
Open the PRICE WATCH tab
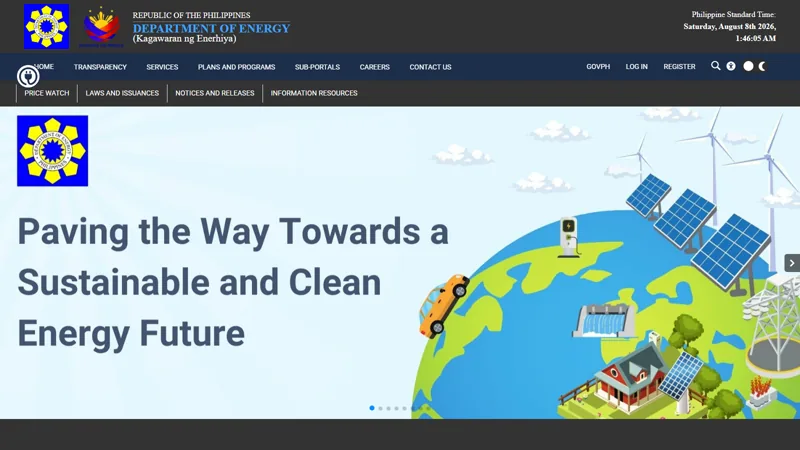pos(46,93)
